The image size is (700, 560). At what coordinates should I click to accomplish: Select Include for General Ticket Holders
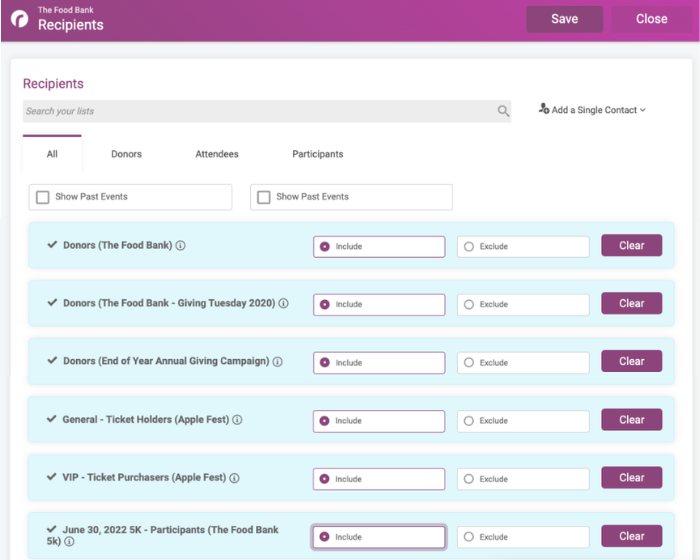(379, 421)
